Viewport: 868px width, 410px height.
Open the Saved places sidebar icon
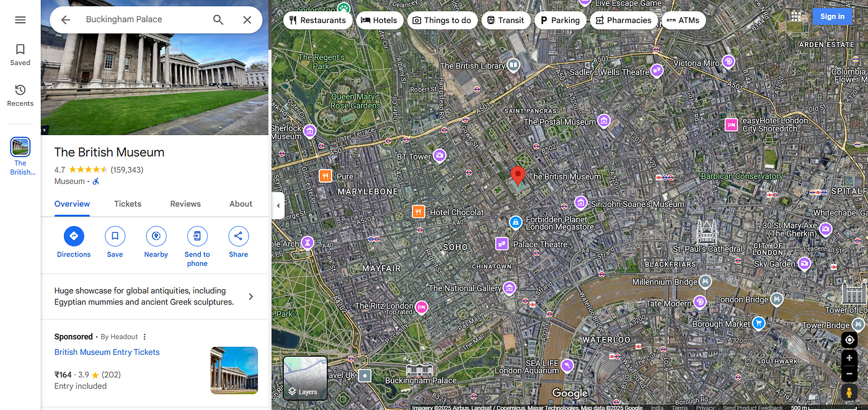(20, 55)
